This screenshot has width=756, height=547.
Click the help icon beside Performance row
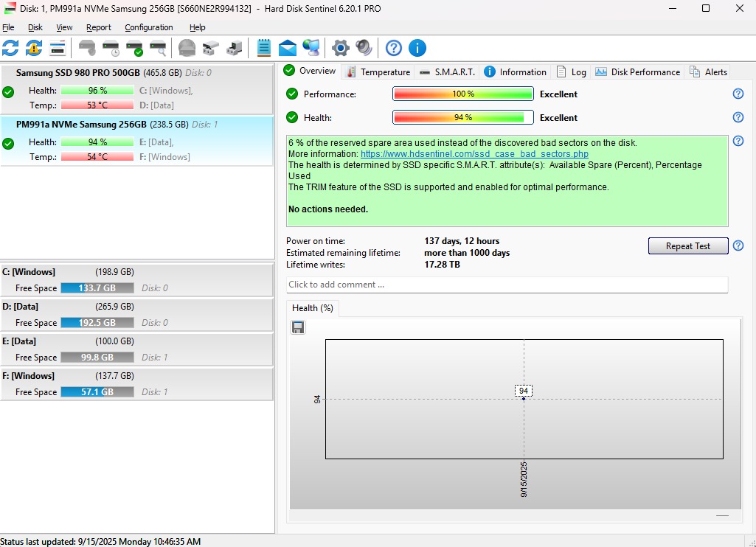pos(738,94)
